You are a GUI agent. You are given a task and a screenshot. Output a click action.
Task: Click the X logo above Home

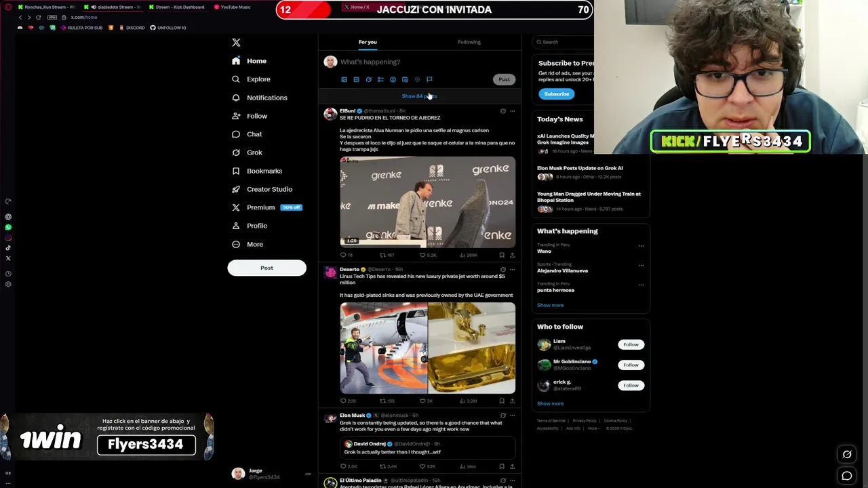[x=236, y=43]
